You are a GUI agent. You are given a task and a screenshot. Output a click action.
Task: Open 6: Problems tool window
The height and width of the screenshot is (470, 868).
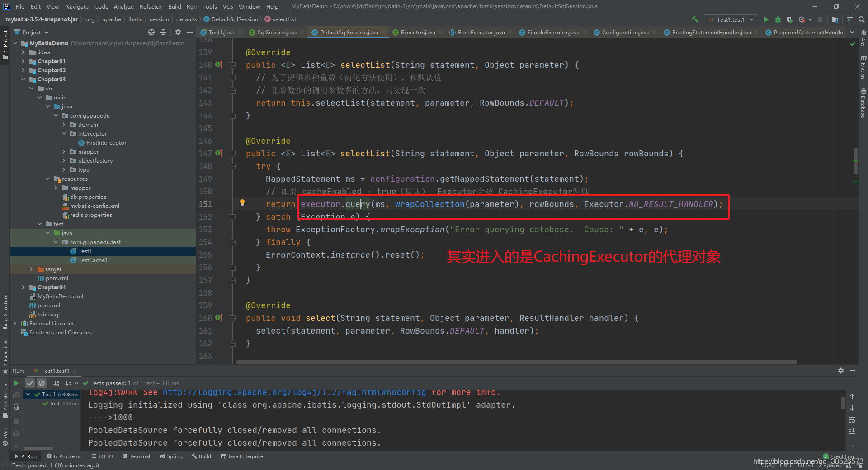tap(64, 456)
